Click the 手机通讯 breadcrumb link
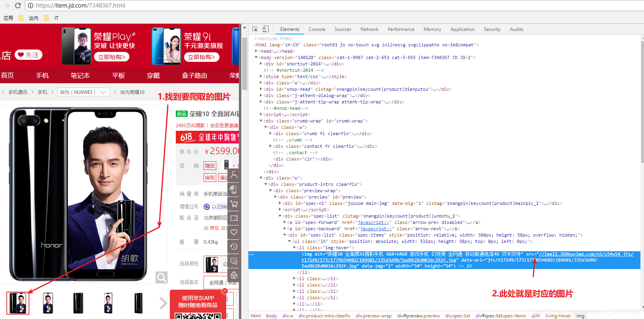This screenshot has height=319, width=644. (18, 92)
